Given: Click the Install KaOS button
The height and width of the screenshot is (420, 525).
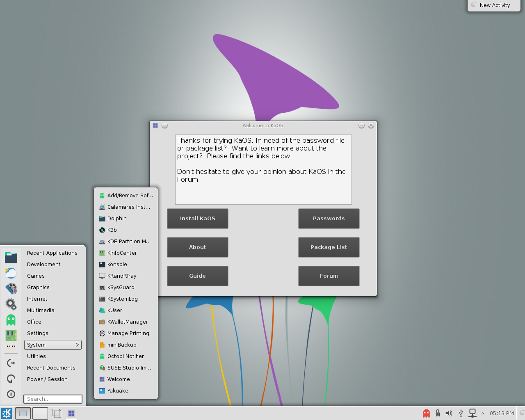Looking at the screenshot, I should (198, 219).
